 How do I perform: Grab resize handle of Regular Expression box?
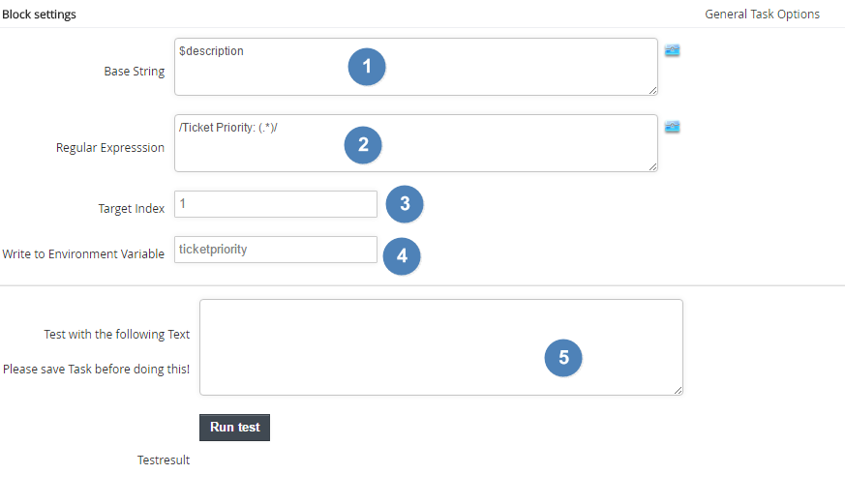(653, 167)
